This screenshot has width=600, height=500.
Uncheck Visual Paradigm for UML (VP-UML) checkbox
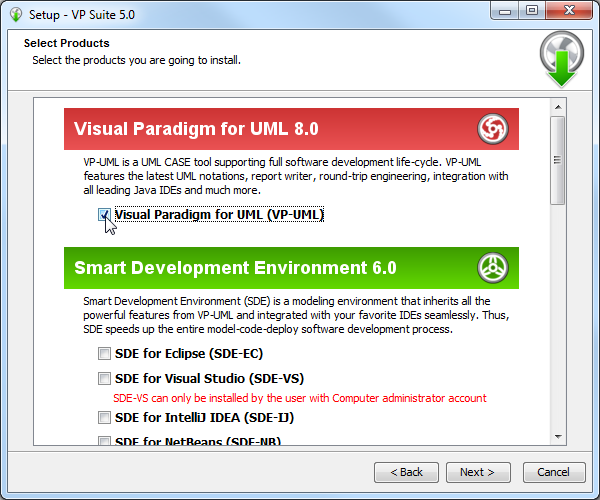[104, 215]
